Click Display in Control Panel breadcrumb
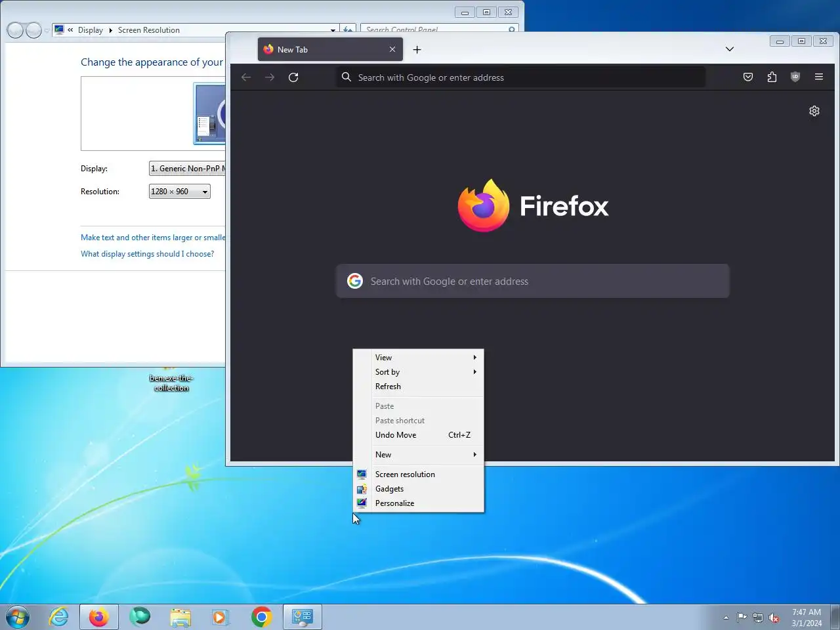 pos(91,30)
